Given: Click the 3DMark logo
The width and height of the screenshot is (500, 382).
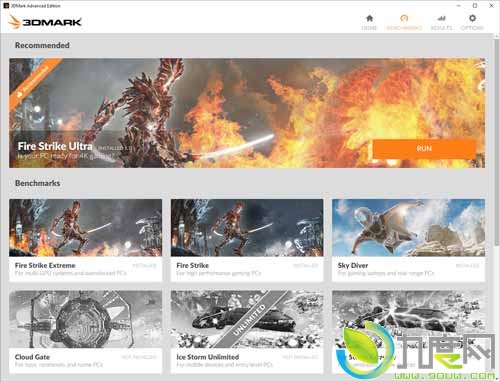Looking at the screenshot, I should tap(45, 22).
